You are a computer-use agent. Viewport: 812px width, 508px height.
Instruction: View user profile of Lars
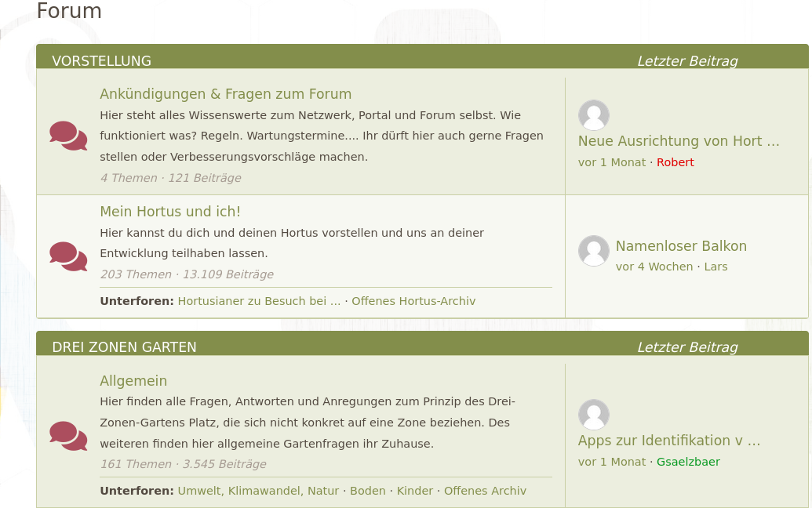[x=716, y=267]
